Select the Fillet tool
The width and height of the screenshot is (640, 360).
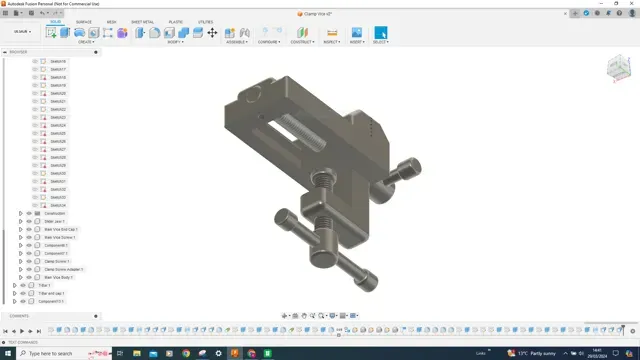click(x=154, y=33)
